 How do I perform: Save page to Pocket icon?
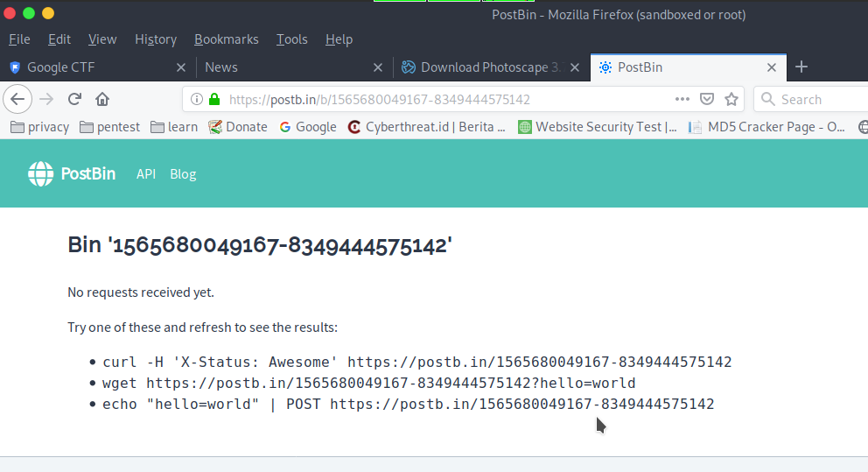point(707,99)
